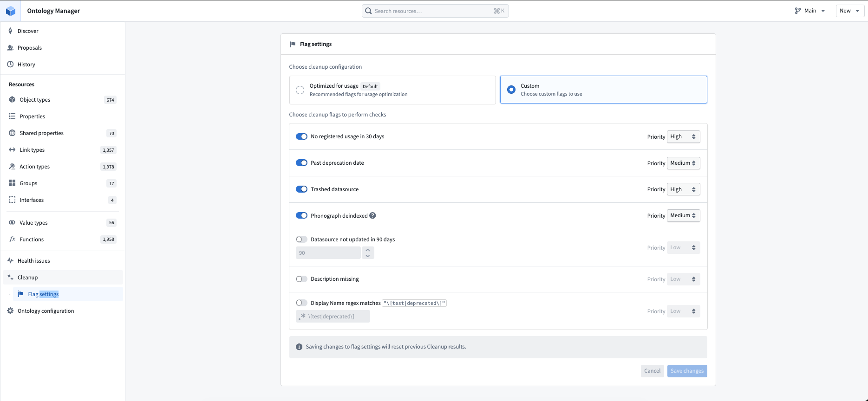Enable the Description missing flag
868x401 pixels.
point(301,279)
